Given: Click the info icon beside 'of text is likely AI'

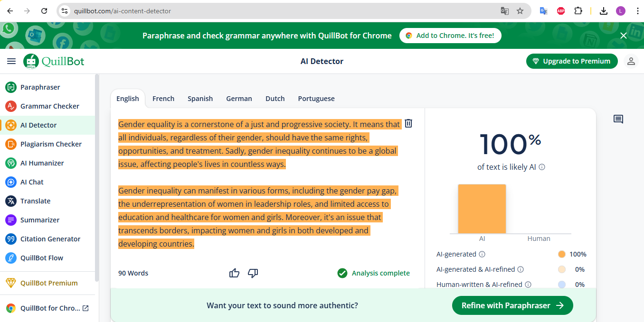Looking at the screenshot, I should point(542,167).
